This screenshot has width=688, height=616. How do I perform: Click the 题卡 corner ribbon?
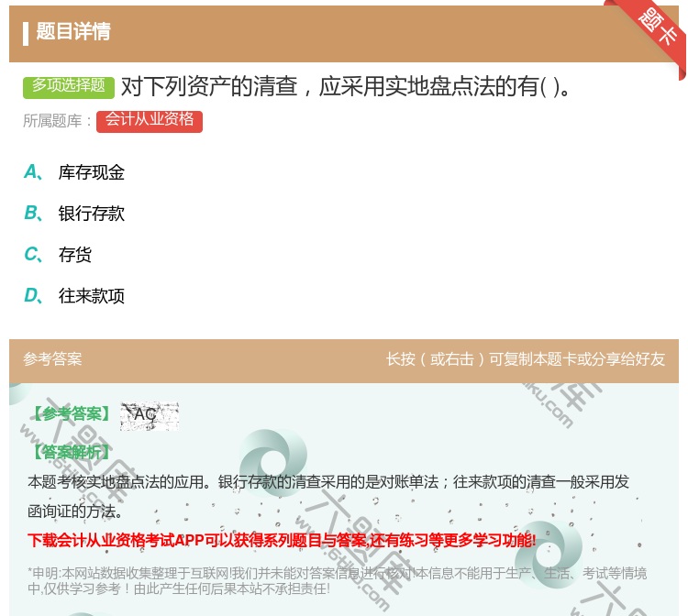(x=658, y=27)
